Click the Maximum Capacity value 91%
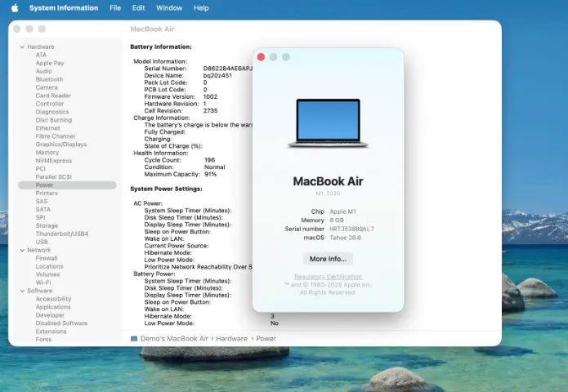 (210, 174)
